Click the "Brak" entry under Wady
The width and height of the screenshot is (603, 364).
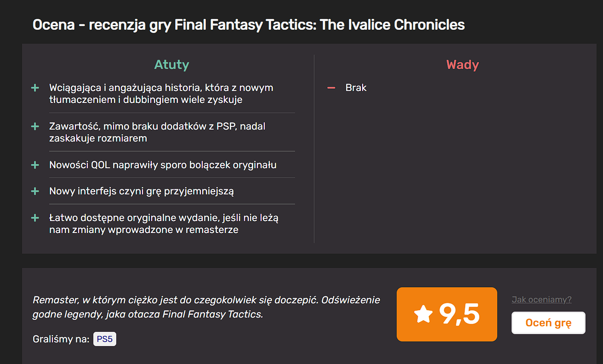(356, 88)
